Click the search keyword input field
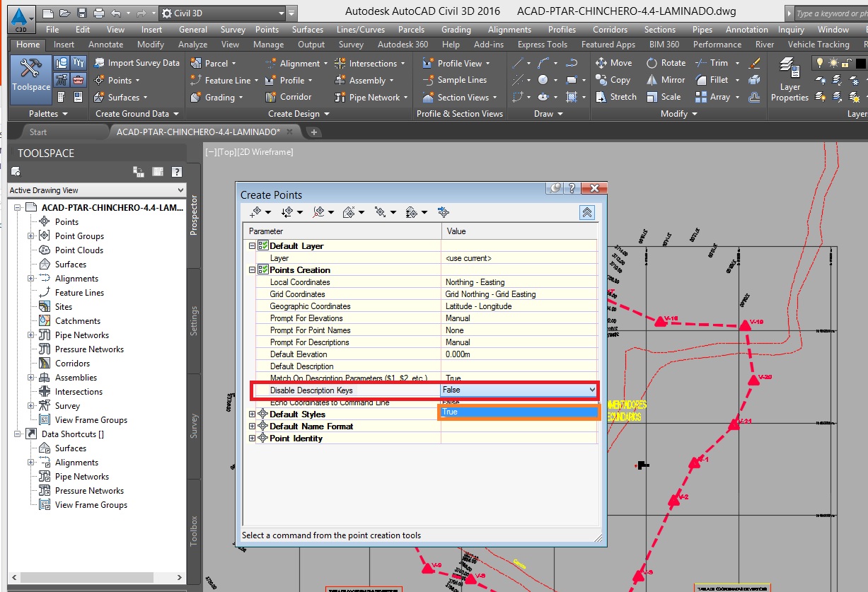Screen dimensions: 868x592 [831, 13]
